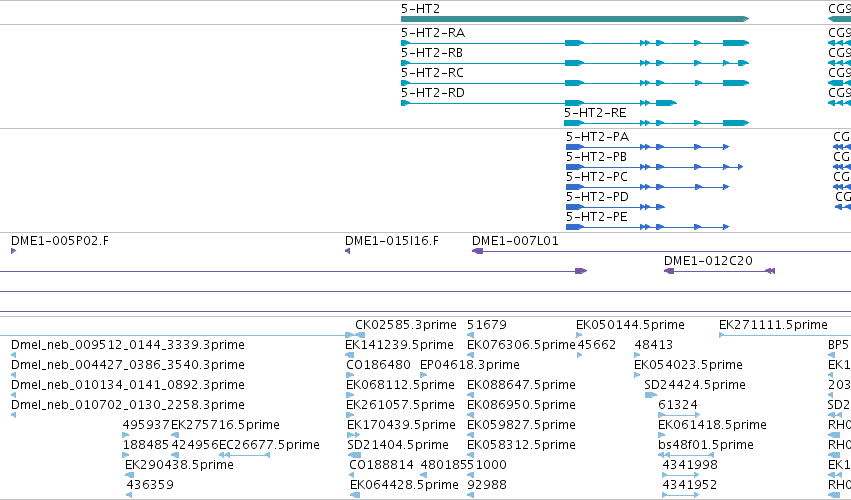This screenshot has width=851, height=500.
Task: Click the 5-HT2-RA transcript label
Action: [x=433, y=33]
